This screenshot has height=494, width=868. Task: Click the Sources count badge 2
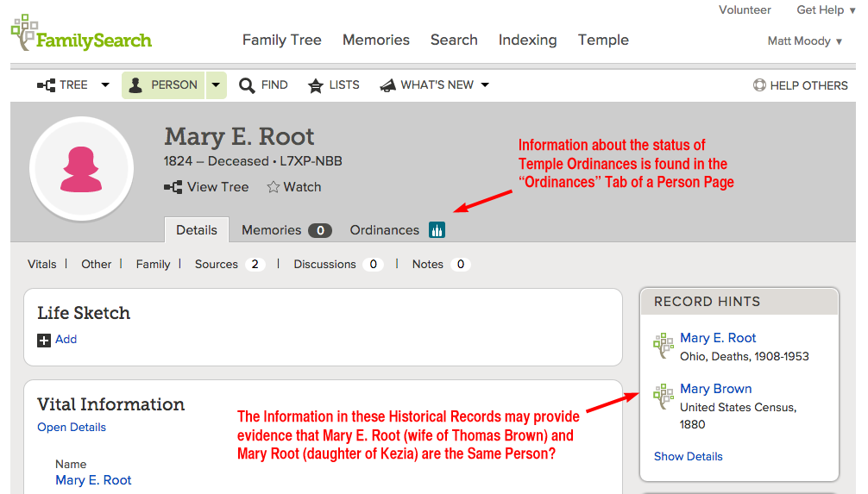(255, 265)
